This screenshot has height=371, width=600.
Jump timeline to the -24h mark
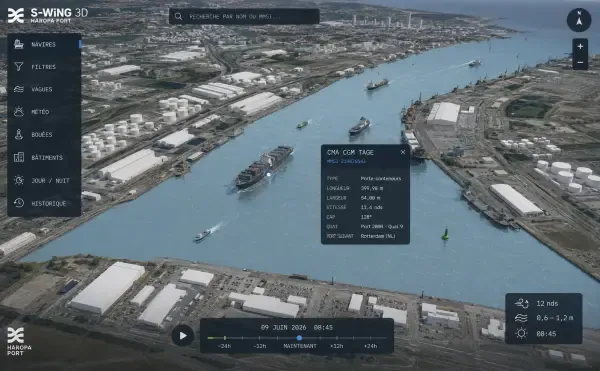click(x=224, y=346)
